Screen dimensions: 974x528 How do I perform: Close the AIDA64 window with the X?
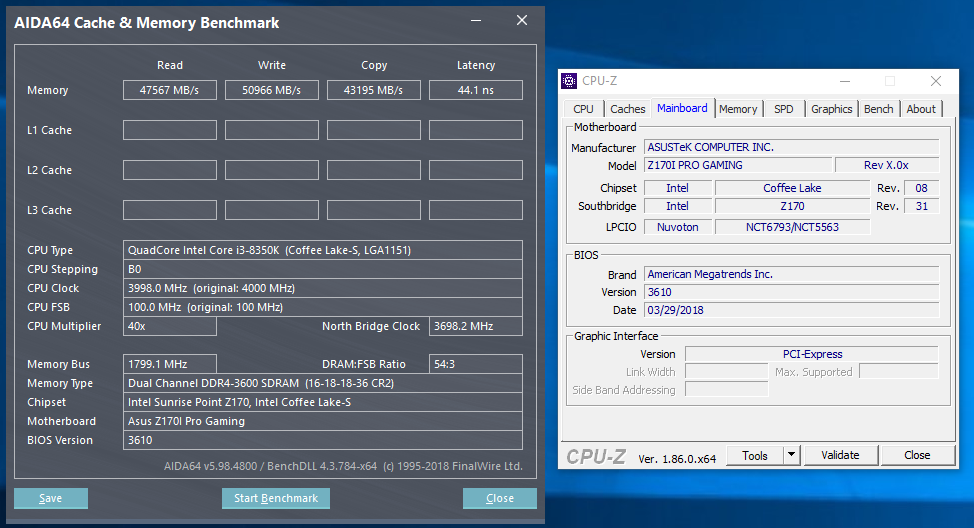click(522, 20)
